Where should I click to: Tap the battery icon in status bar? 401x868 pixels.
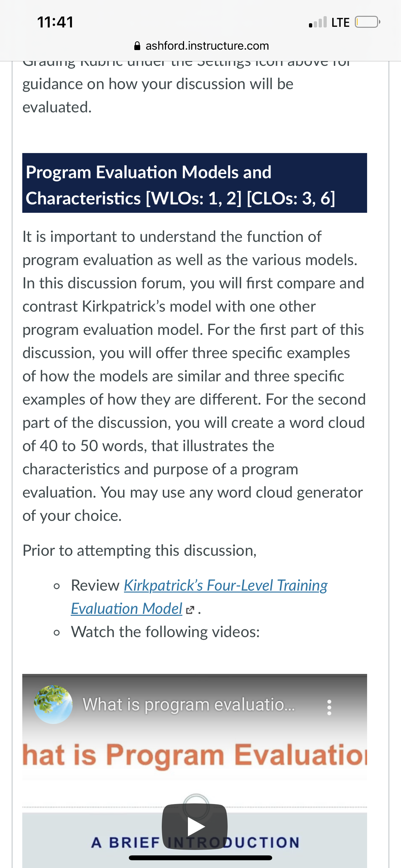pos(367,22)
